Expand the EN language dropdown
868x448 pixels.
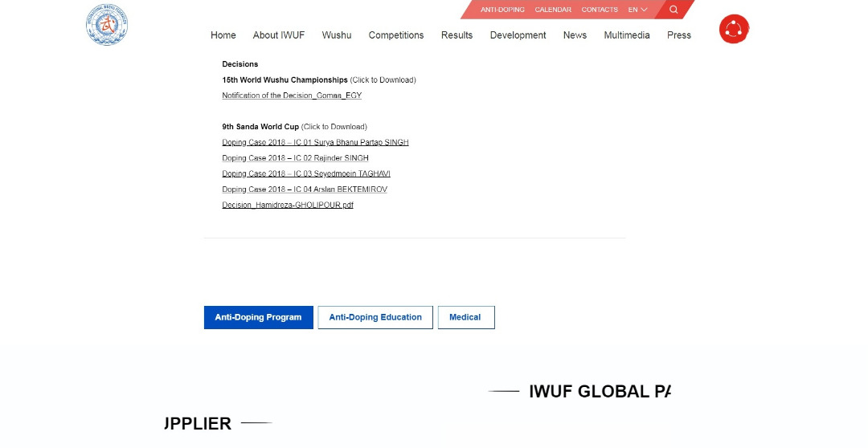point(637,10)
